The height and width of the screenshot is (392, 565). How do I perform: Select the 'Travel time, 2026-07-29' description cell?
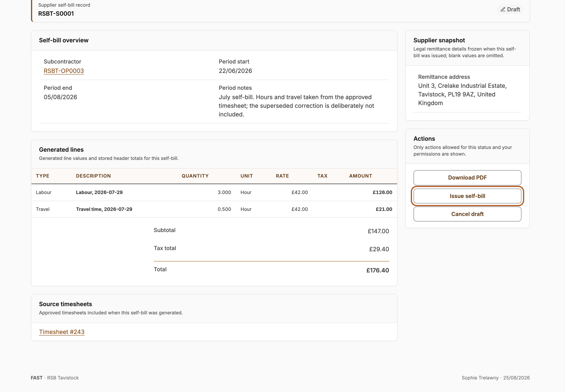tap(104, 209)
